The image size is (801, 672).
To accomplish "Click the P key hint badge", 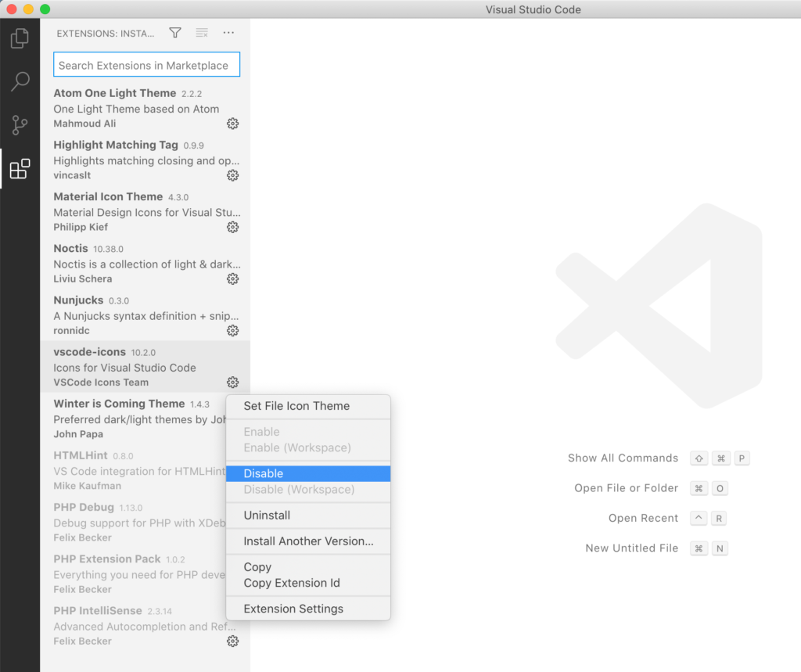I will 742,458.
